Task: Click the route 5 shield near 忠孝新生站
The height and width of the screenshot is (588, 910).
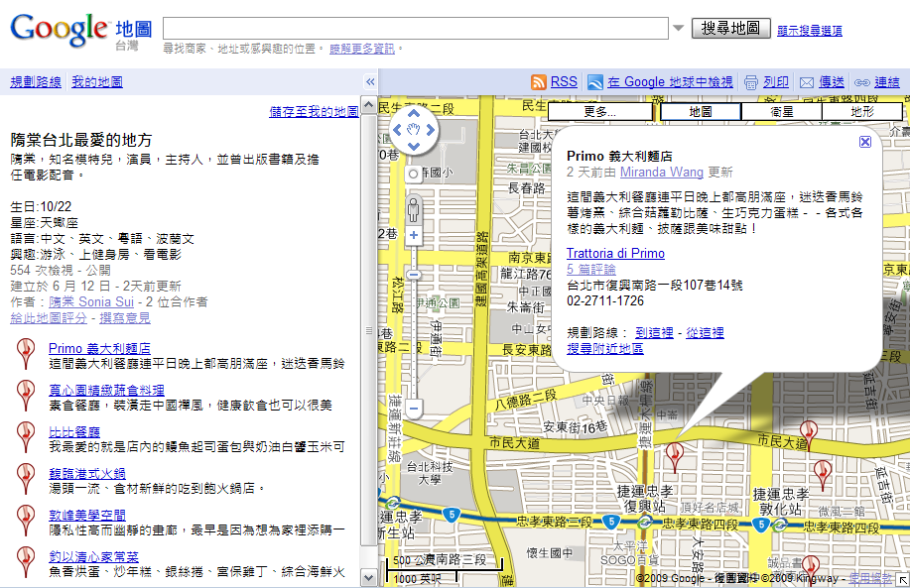Action: tap(451, 514)
